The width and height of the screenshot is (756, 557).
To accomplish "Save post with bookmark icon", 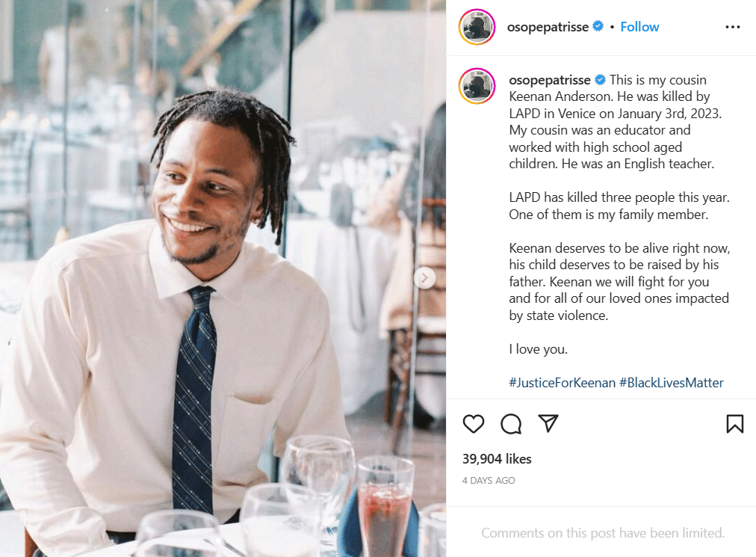I will tap(734, 424).
